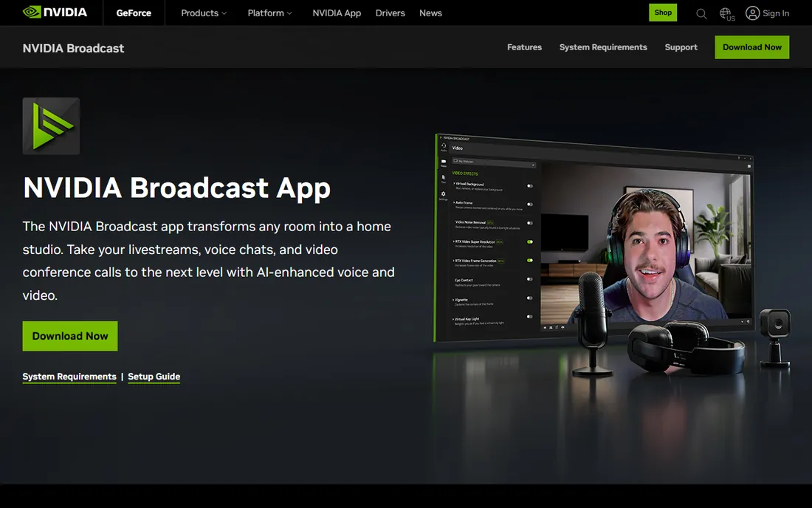Viewport: 812px width, 508px height.
Task: Click the green Shop button
Action: [663, 13]
